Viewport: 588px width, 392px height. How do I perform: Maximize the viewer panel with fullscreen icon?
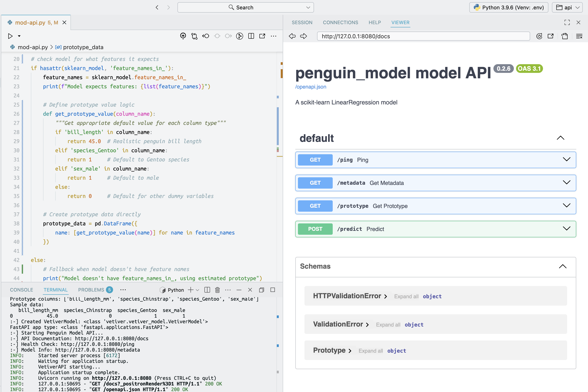567,22
